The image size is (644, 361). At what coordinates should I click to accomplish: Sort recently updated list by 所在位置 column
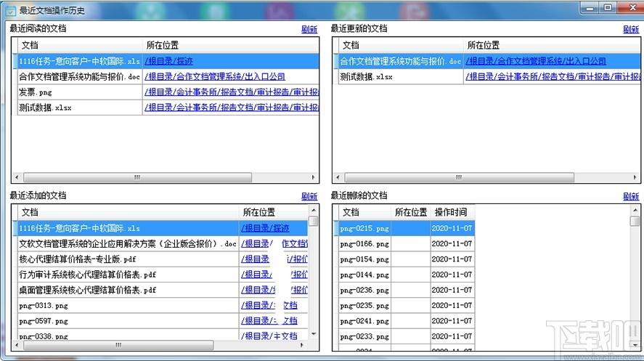(x=552, y=45)
